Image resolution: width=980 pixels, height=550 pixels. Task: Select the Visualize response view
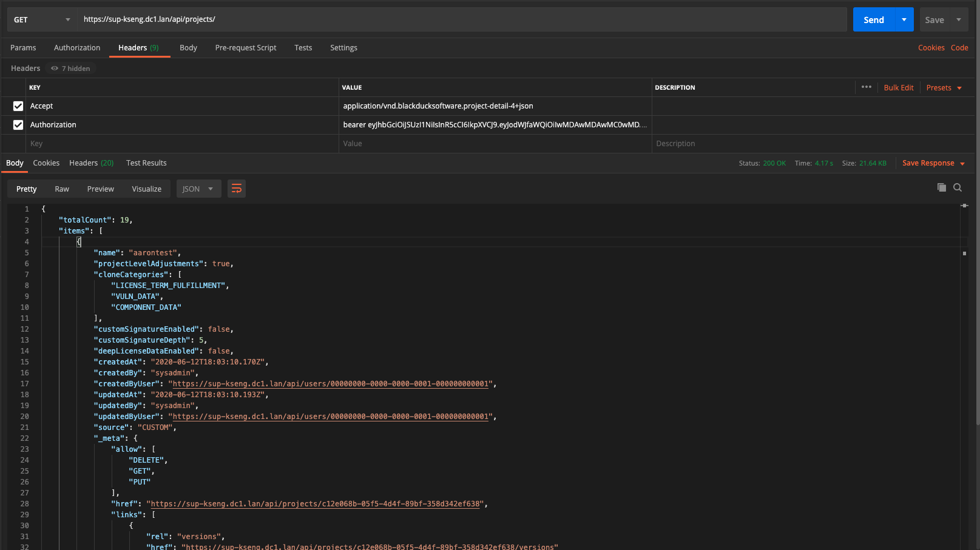tap(147, 189)
